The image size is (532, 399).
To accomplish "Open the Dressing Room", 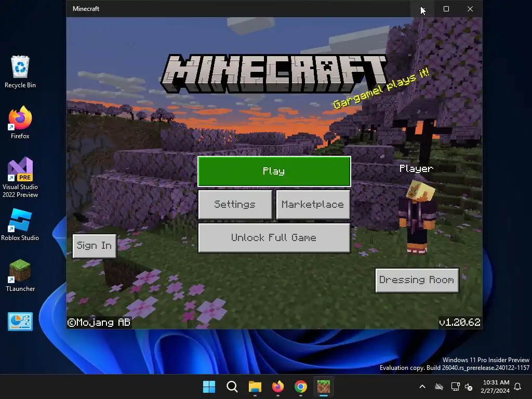I will pos(417,280).
